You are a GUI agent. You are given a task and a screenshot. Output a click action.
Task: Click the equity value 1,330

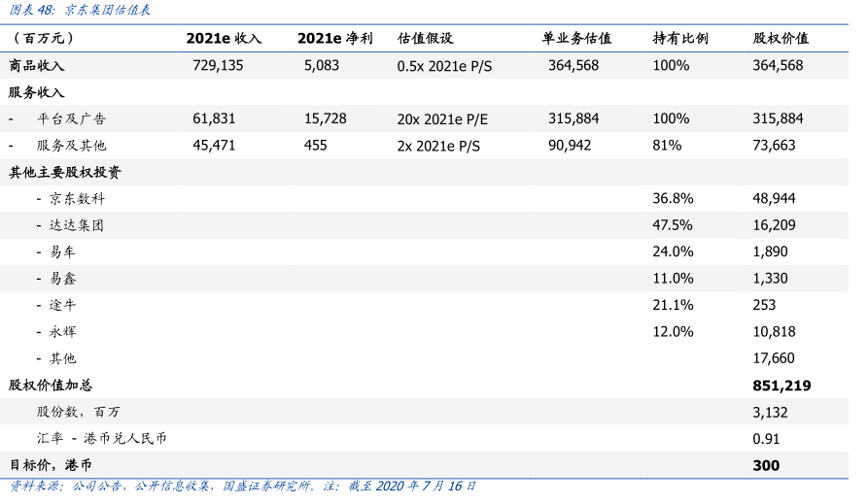pos(770,278)
